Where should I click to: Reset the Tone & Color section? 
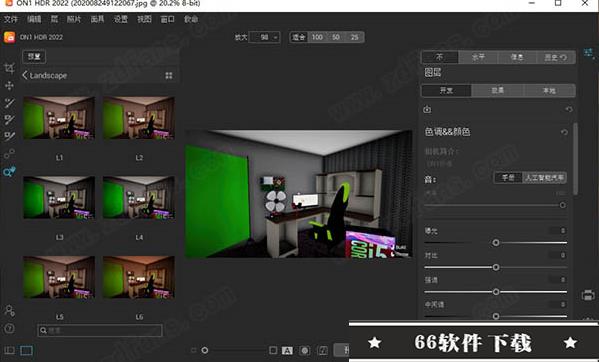pyautogui.click(x=564, y=132)
